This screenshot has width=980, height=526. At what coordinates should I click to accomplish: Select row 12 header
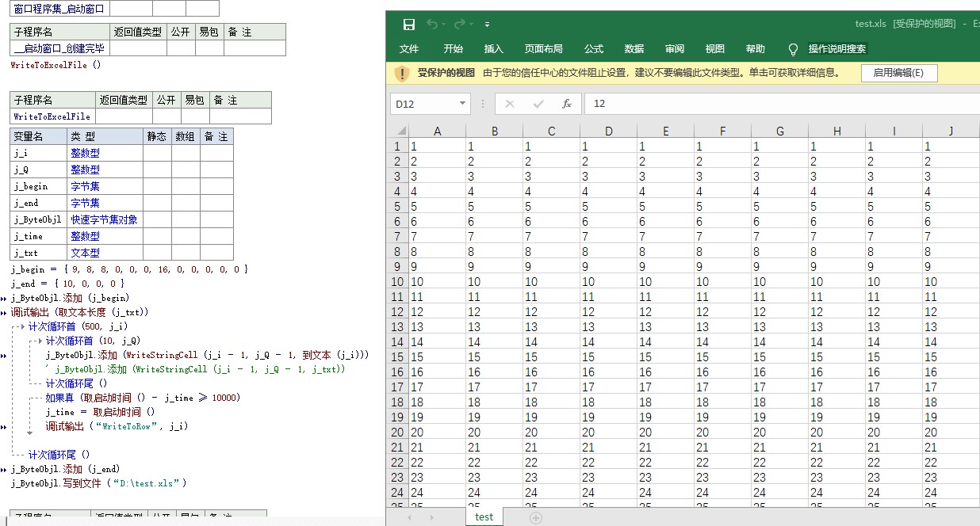tap(396, 312)
